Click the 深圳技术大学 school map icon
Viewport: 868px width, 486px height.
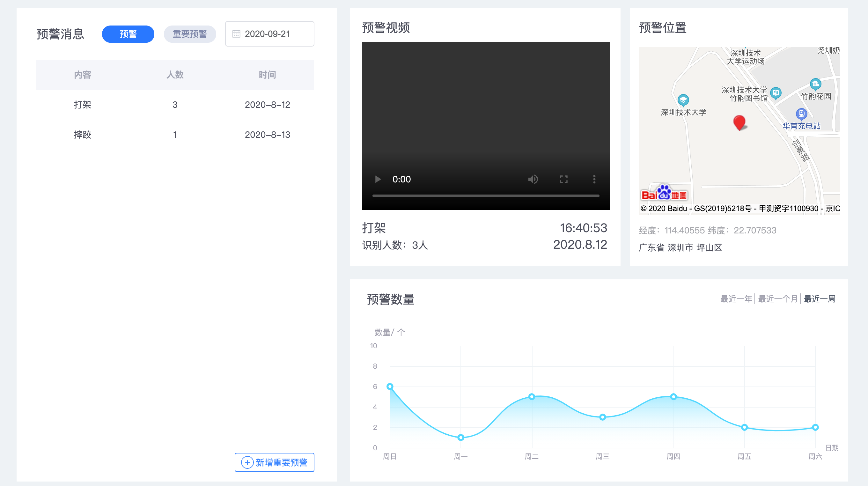pyautogui.click(x=683, y=100)
